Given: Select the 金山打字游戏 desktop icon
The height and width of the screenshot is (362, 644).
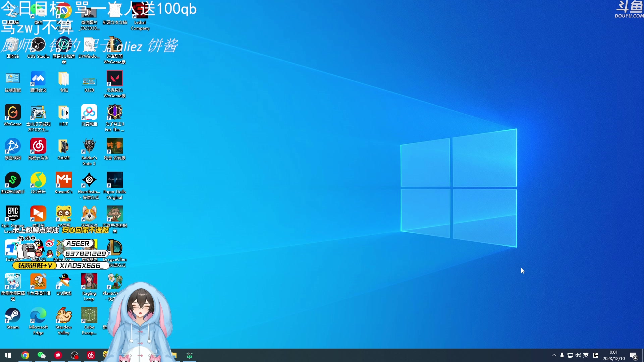Looking at the screenshot, I should coord(38,118).
